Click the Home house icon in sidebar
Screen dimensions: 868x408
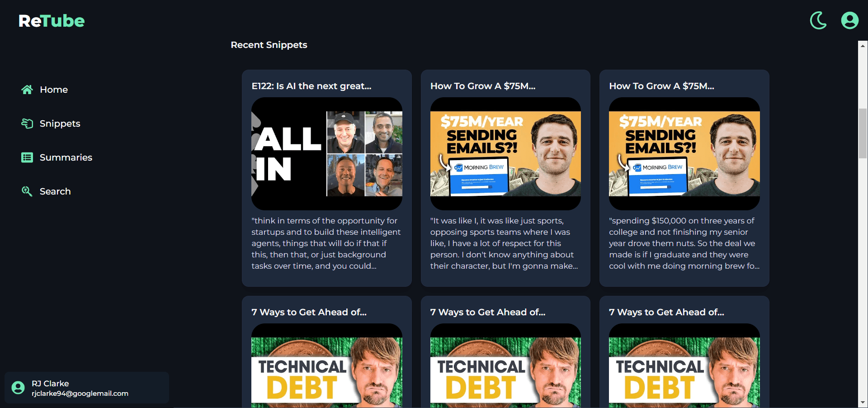point(27,90)
